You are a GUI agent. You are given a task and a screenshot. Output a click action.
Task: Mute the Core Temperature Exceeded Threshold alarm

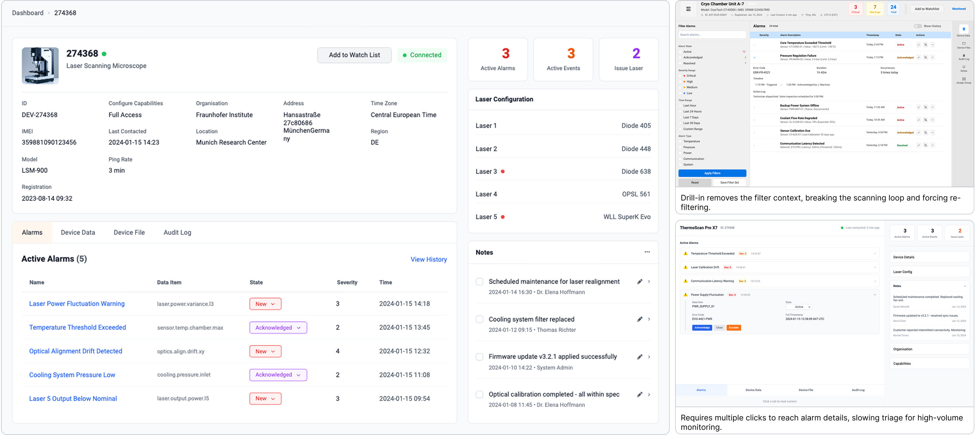[925, 45]
